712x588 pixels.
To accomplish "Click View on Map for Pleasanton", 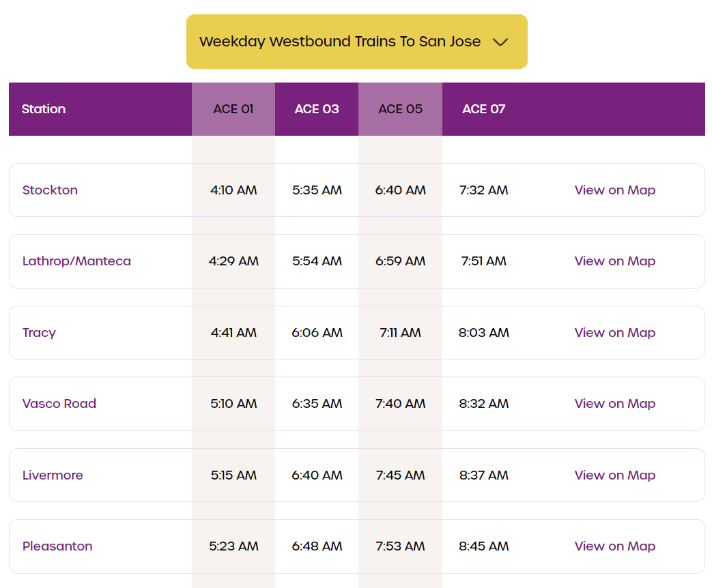I will click(614, 546).
